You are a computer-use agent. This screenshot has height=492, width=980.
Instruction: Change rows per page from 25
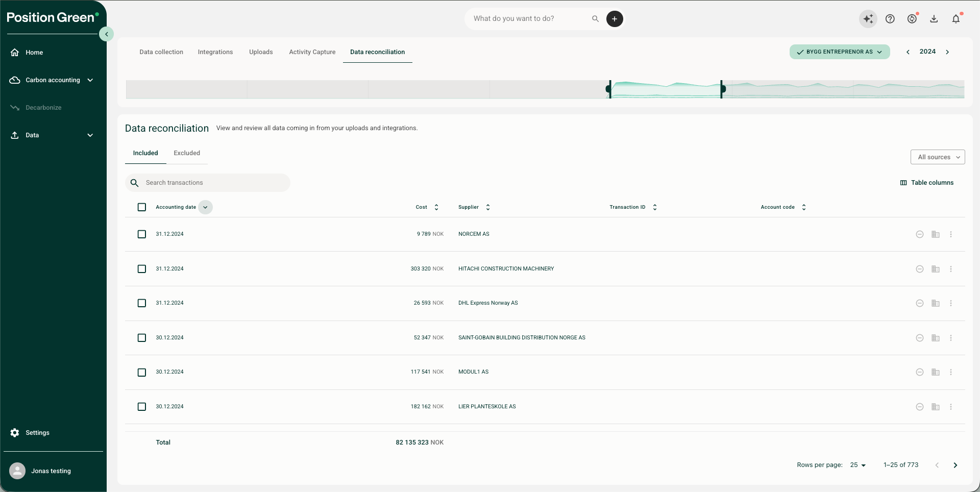[x=858, y=465]
